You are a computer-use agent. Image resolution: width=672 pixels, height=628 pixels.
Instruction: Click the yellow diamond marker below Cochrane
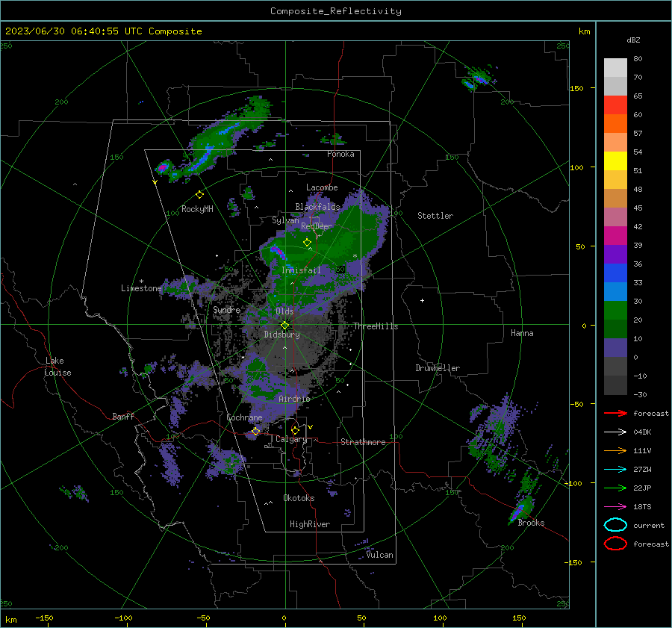(256, 431)
